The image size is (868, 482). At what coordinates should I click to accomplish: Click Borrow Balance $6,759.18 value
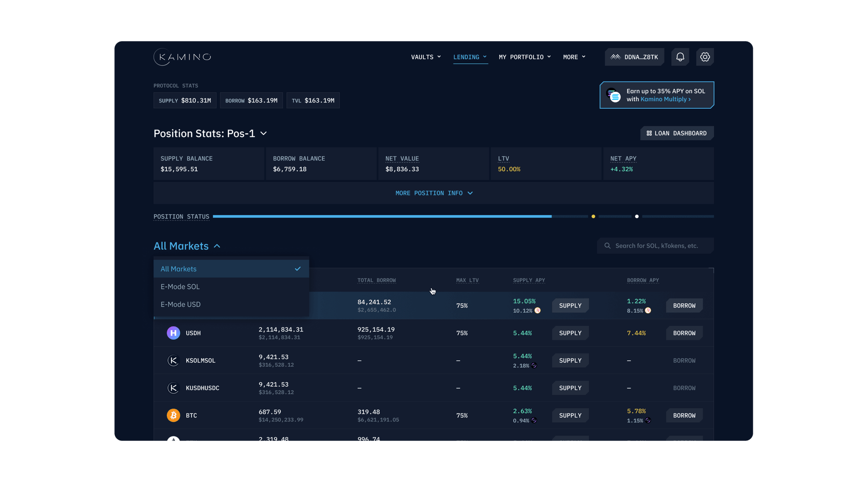[x=290, y=169]
